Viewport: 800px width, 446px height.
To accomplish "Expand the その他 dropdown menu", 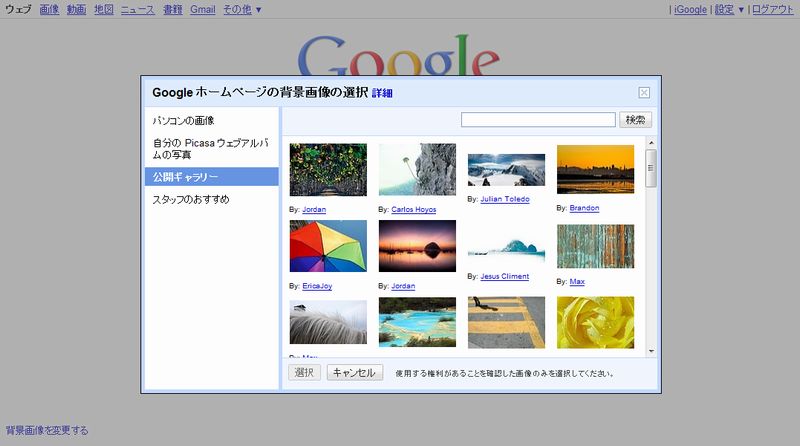I will 242,9.
